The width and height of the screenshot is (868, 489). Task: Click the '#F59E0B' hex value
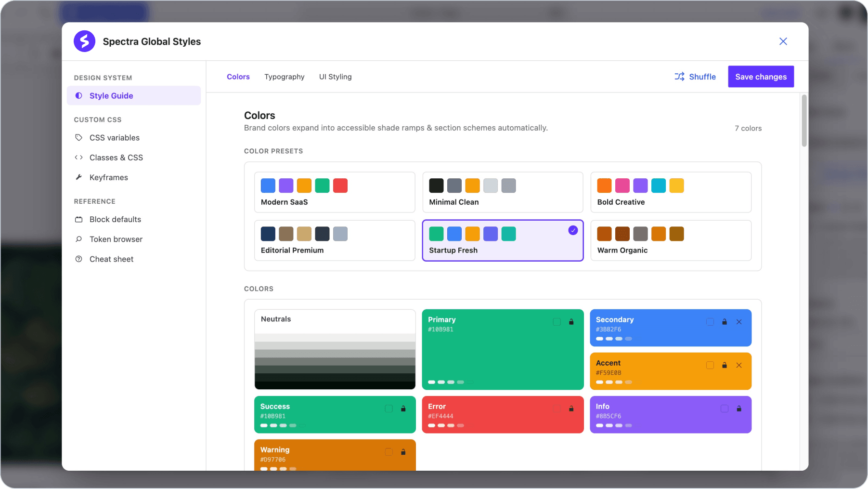tap(609, 373)
